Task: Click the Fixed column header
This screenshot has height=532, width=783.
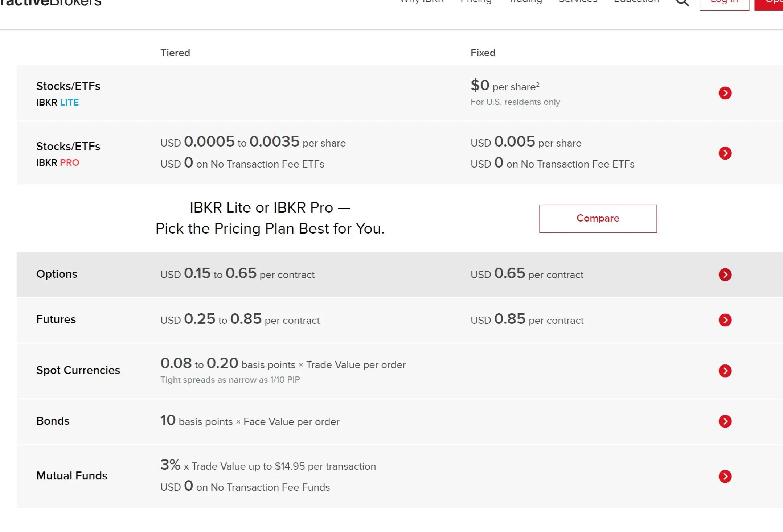Action: (x=483, y=53)
